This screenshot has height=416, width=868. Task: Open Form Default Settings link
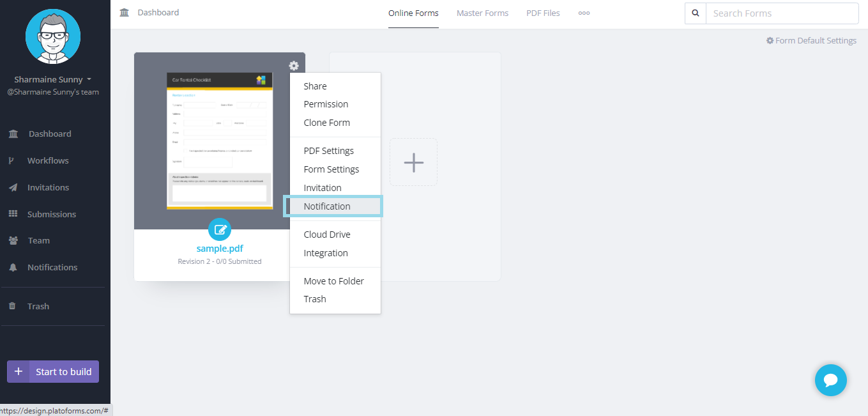click(x=811, y=41)
